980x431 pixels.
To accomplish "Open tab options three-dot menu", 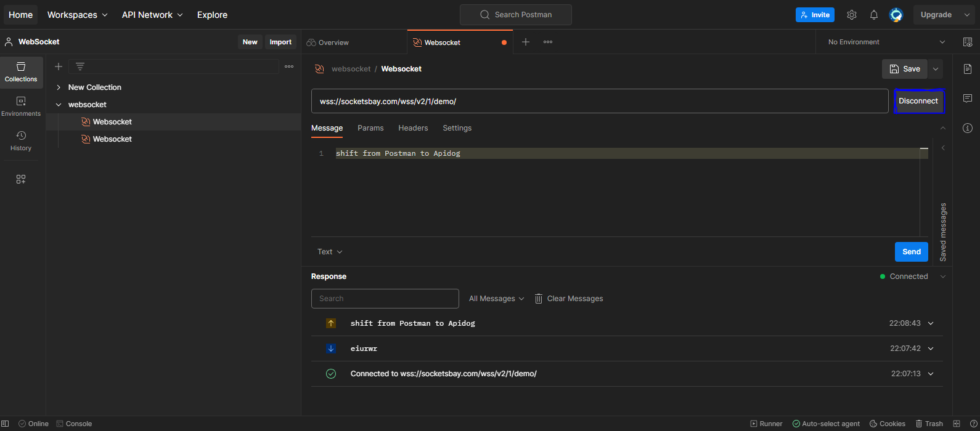I will pyautogui.click(x=548, y=42).
